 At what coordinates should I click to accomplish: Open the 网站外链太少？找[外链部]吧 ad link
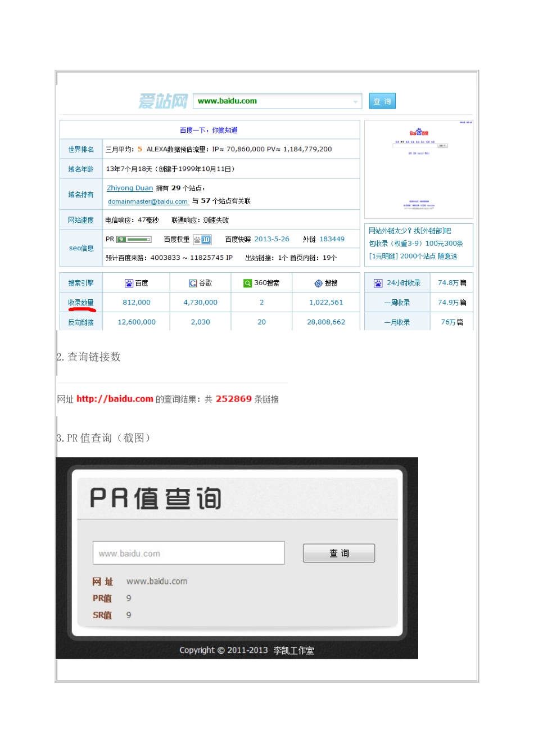click(410, 231)
